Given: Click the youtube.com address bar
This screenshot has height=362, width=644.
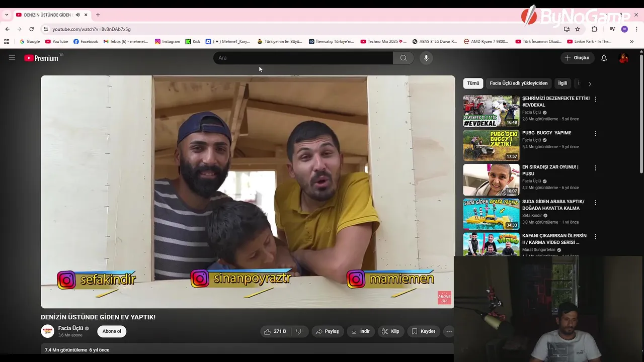Looking at the screenshot, I should click(x=302, y=29).
